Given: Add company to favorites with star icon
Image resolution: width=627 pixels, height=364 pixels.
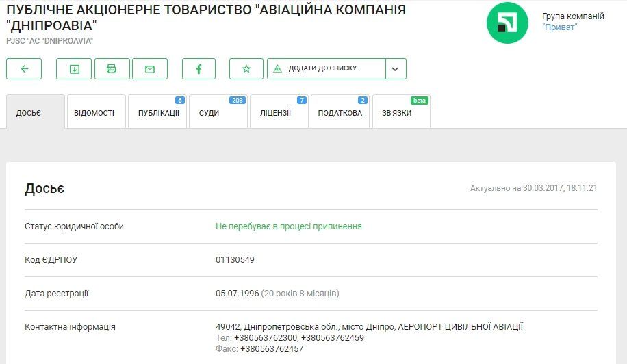Looking at the screenshot, I should pyautogui.click(x=246, y=68).
